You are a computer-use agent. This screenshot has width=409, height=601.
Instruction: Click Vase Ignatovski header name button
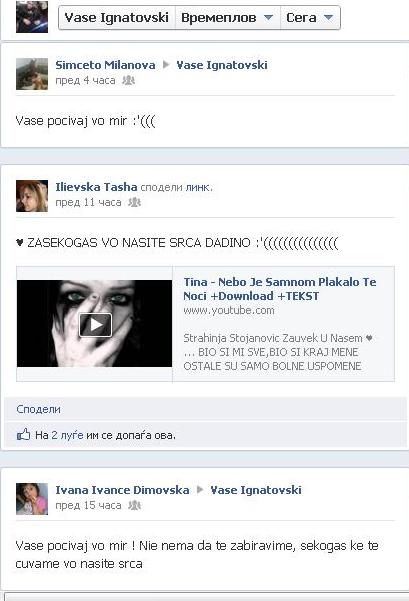[117, 17]
